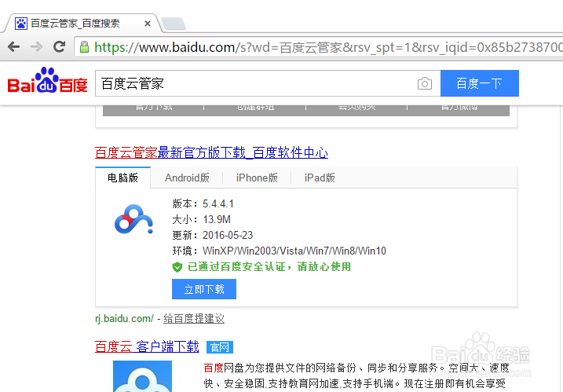Click the Baidu logo

(x=47, y=80)
